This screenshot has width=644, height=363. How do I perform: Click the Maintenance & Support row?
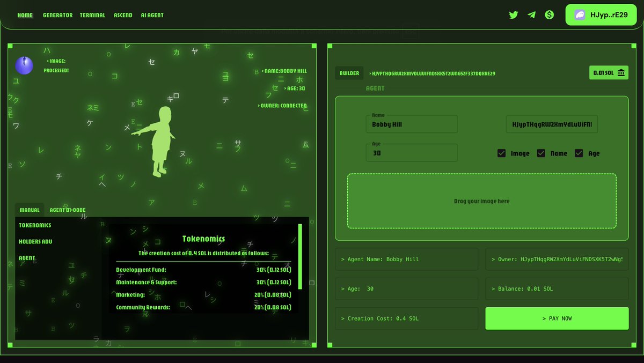[x=203, y=282]
